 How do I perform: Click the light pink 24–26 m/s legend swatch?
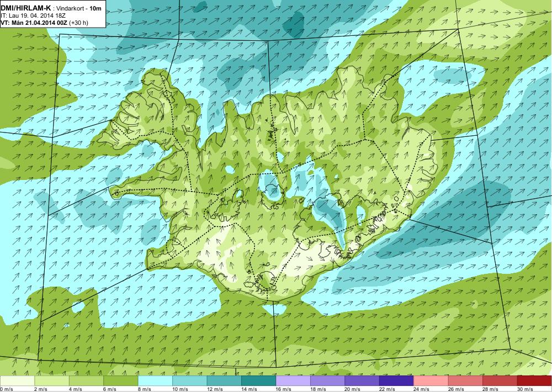431,381
